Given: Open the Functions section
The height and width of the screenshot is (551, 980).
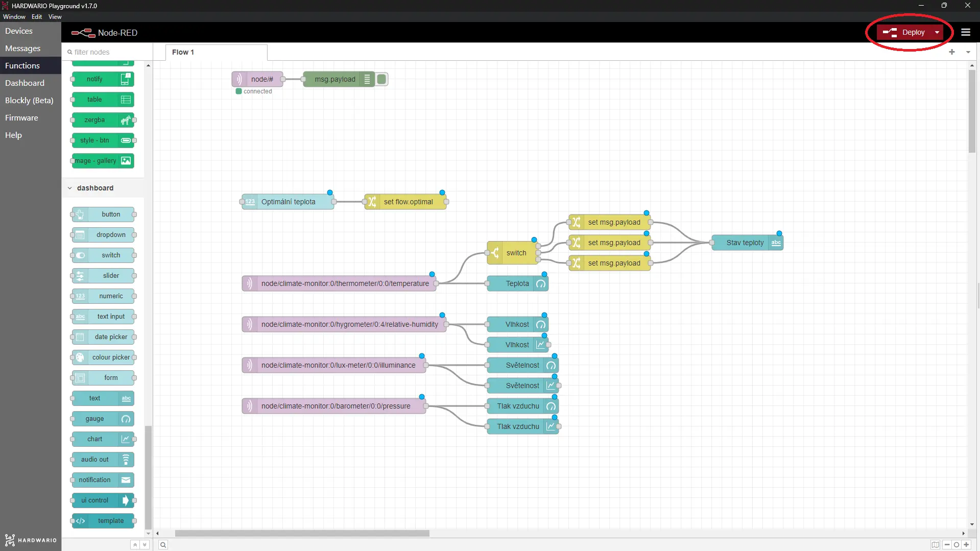Looking at the screenshot, I should 31,65.
